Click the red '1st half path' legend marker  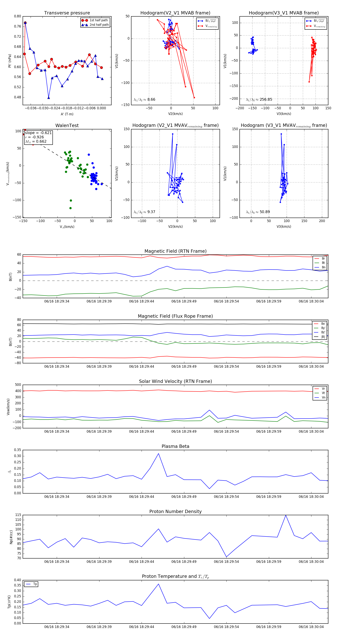[84, 20]
